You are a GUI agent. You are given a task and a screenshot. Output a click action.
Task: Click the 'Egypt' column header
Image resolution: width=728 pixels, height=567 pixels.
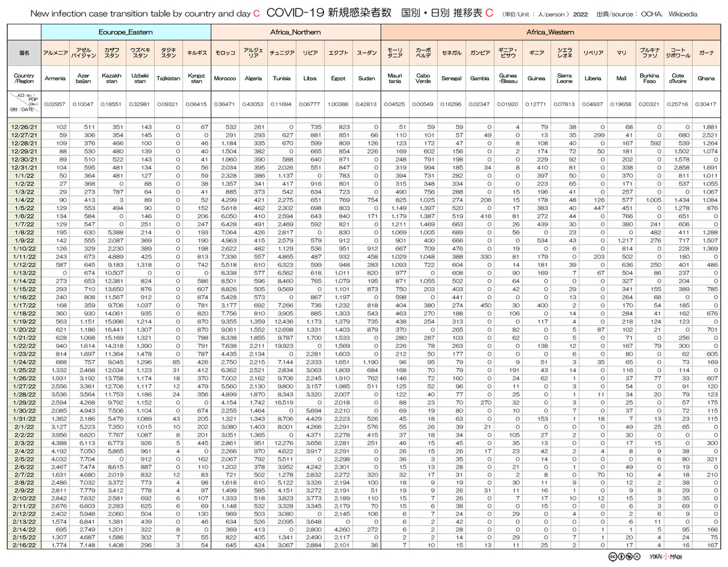point(338,78)
